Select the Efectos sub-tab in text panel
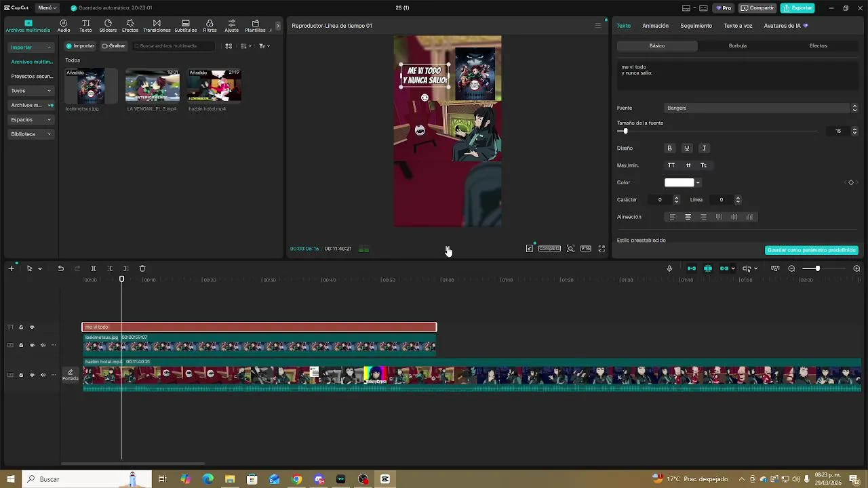Image resolution: width=868 pixels, height=488 pixels. click(818, 46)
